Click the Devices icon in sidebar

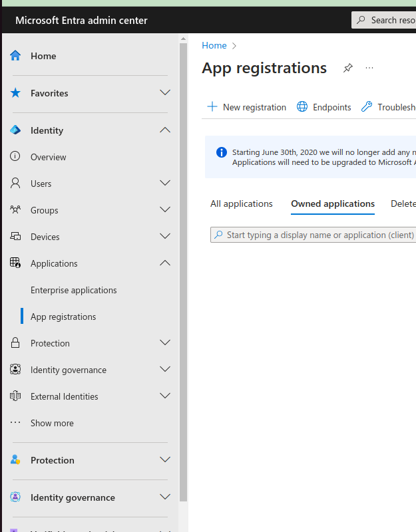(15, 236)
